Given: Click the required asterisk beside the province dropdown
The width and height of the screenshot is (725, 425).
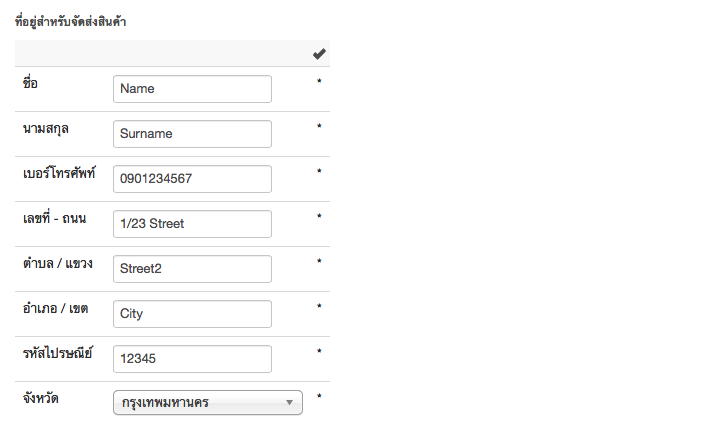Looking at the screenshot, I should pos(319,397).
